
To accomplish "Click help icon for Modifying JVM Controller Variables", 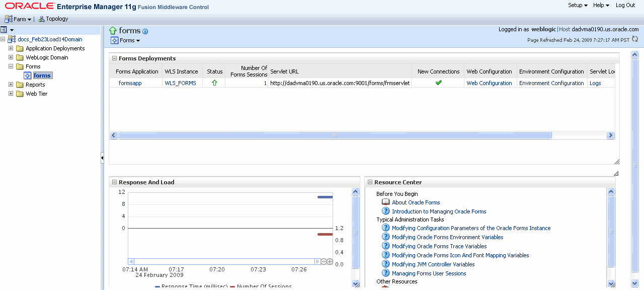I will coord(386,264).
